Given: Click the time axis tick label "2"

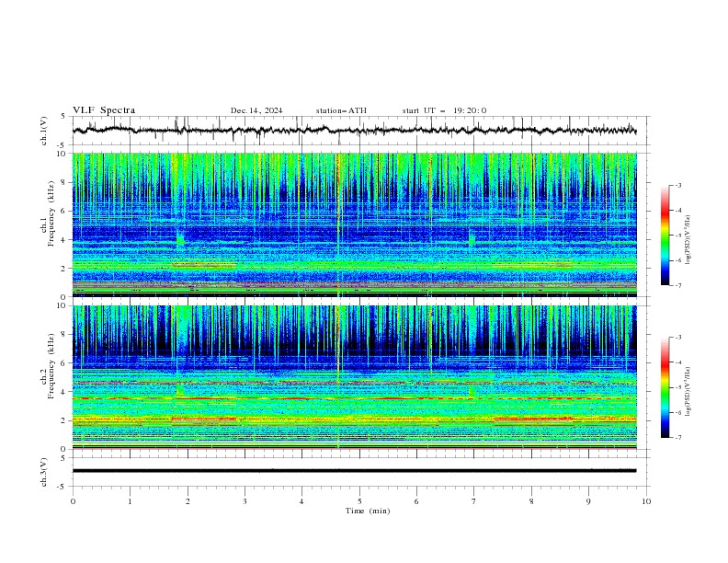Looking at the screenshot, I should 188,501.
